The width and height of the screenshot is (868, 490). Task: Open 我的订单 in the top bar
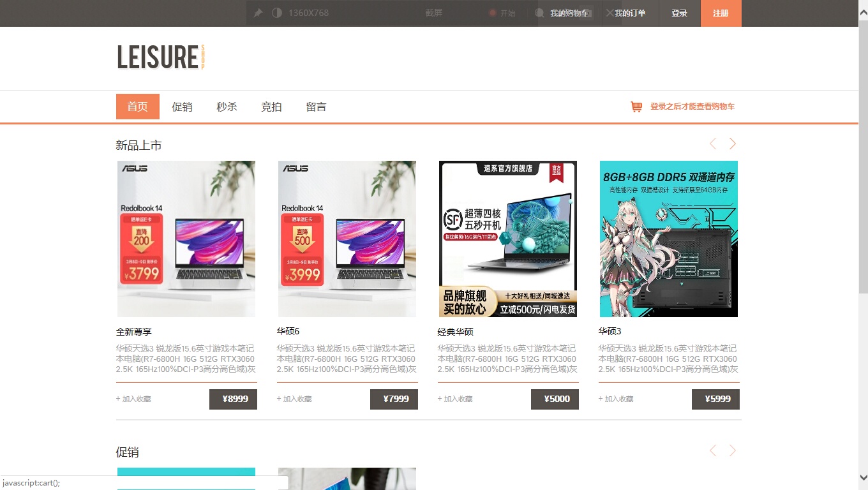pyautogui.click(x=630, y=13)
